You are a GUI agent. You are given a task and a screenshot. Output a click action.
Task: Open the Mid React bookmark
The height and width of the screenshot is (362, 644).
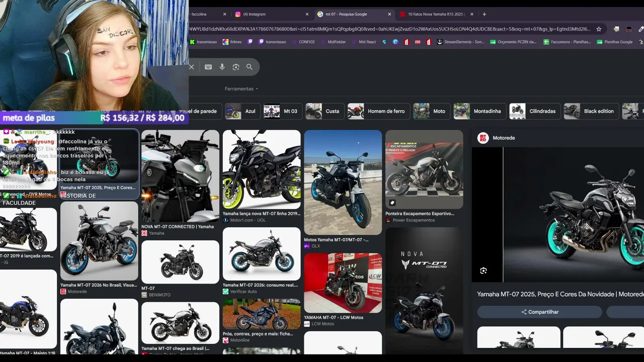tap(364, 42)
